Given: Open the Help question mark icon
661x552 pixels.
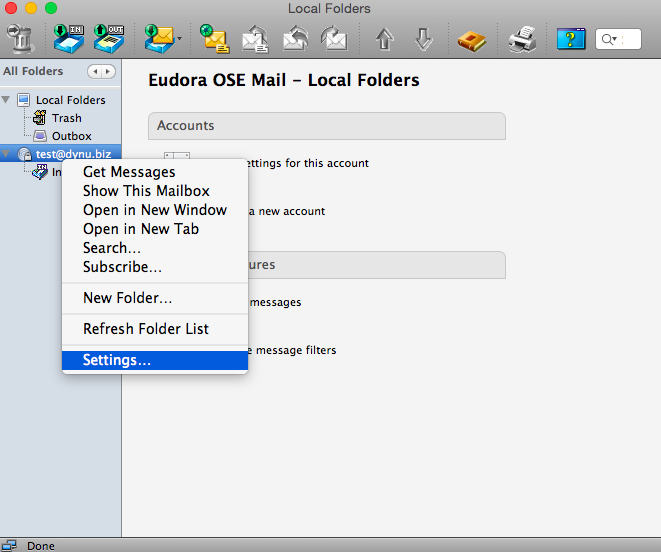Looking at the screenshot, I should point(571,39).
